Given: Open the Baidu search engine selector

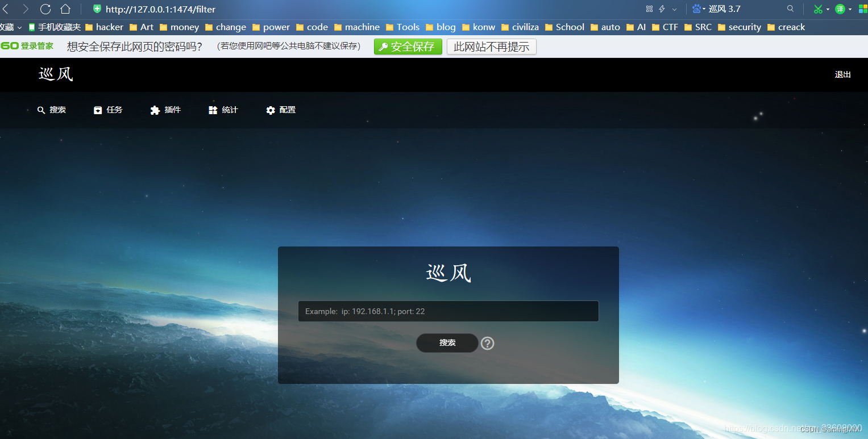Looking at the screenshot, I should tap(699, 9).
